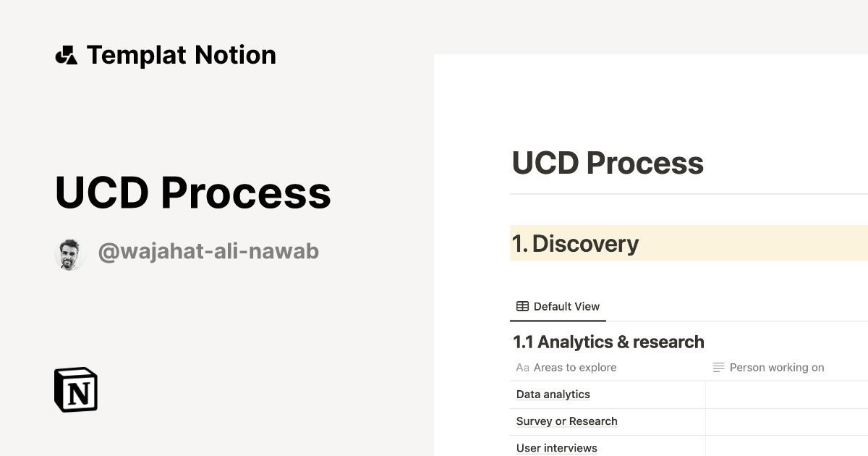Open the Person working on column header
The width and height of the screenshot is (868, 456).
[777, 368]
